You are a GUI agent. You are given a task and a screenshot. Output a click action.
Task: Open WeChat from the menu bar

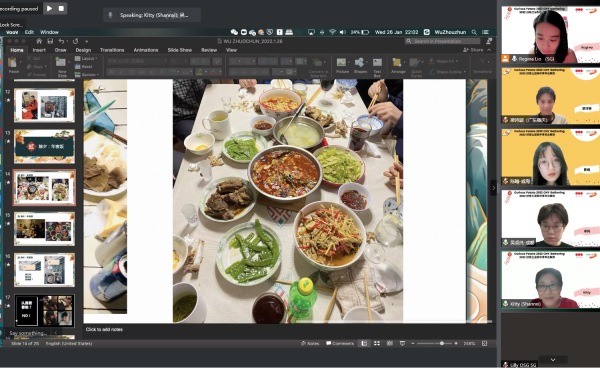234,32
